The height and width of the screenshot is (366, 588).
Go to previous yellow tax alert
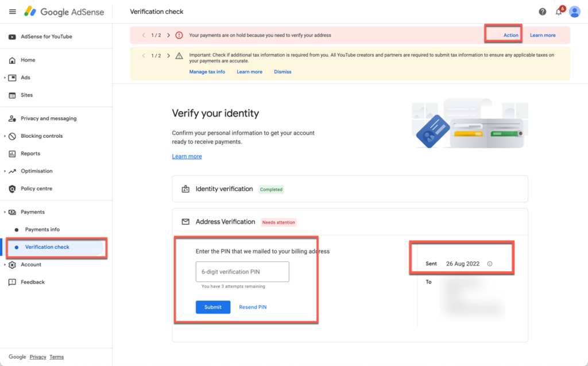click(144, 56)
